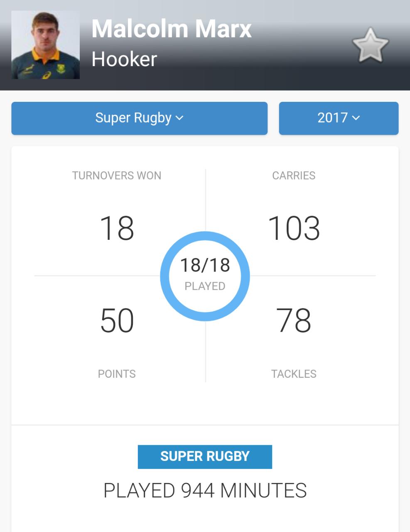The image size is (410, 532).
Task: Select the Hooker position label
Action: click(124, 59)
